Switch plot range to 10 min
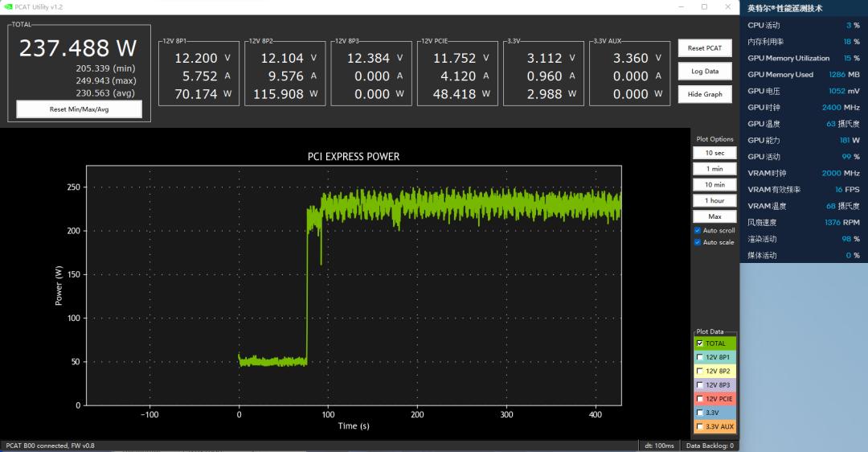This screenshot has height=452, width=868. (x=714, y=185)
